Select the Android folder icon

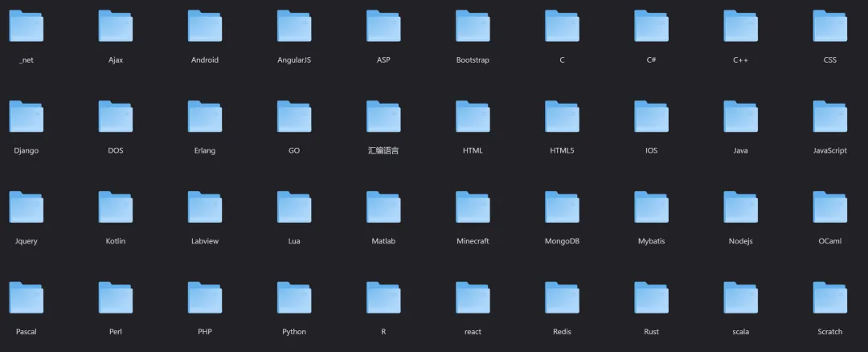point(205,26)
